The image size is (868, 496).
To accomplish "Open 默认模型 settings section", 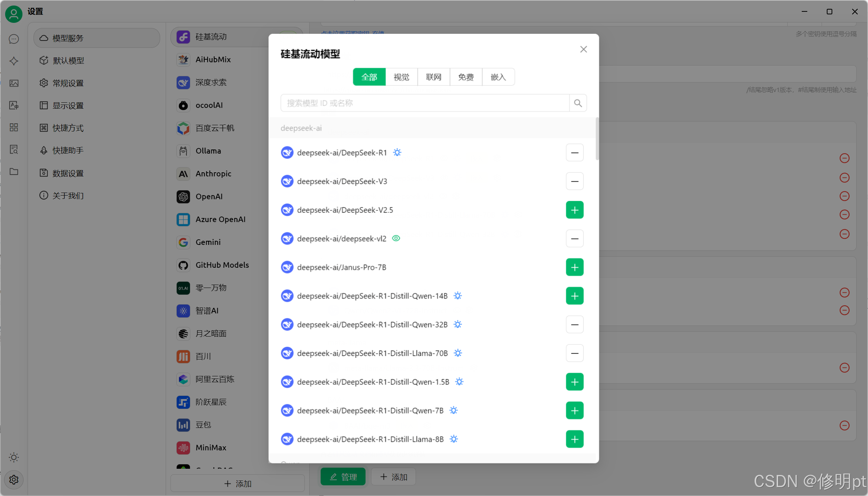I will (x=68, y=61).
